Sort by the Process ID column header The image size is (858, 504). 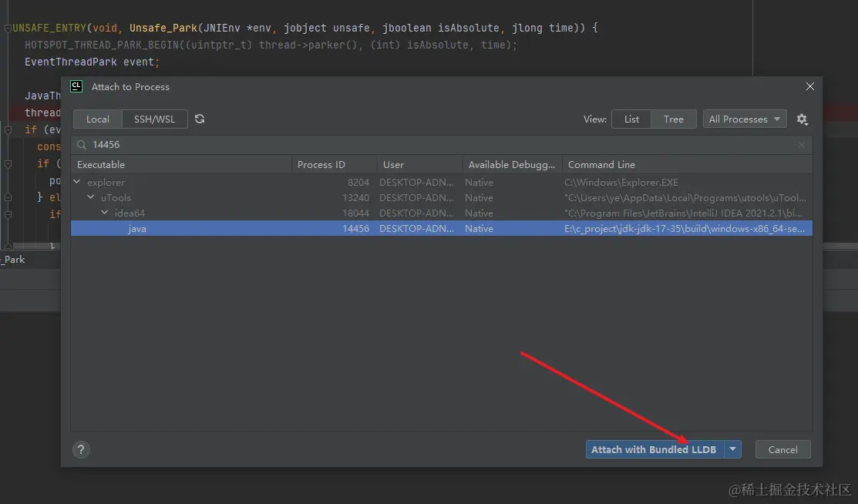335,165
